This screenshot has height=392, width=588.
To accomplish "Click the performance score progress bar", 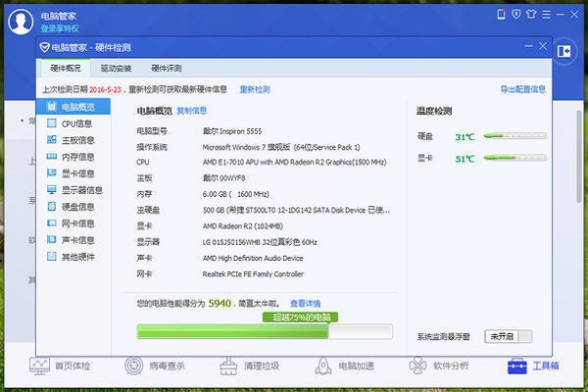I will 265,332.
